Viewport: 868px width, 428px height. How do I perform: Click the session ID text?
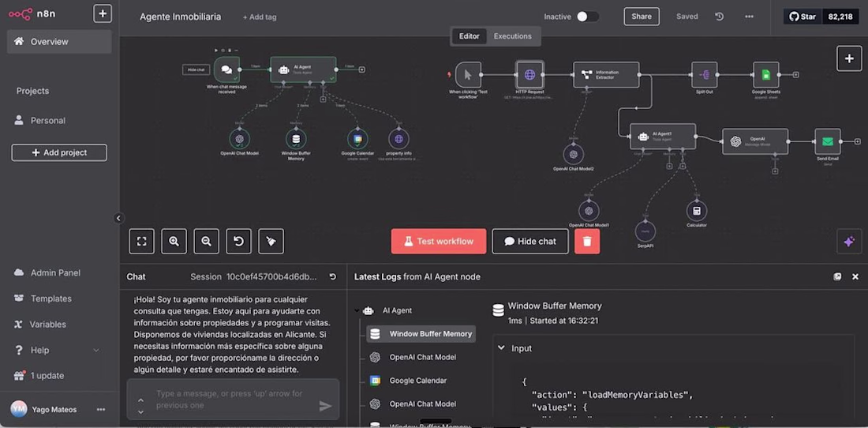tap(271, 277)
